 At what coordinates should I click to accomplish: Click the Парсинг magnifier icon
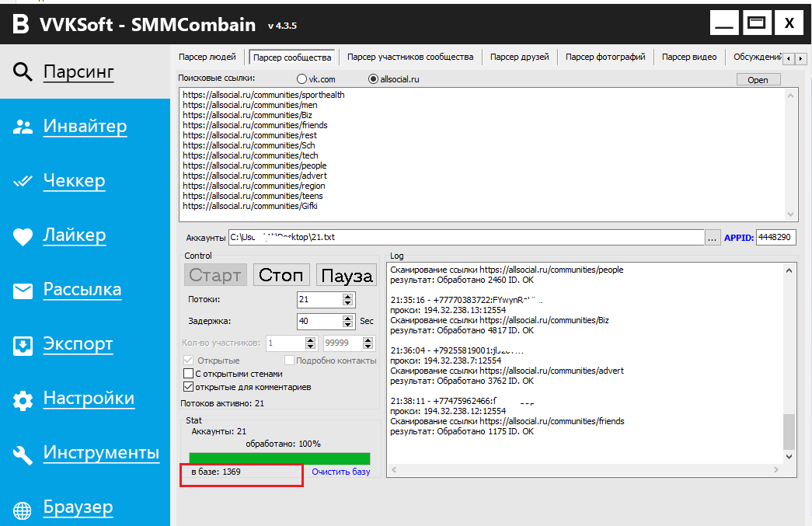(x=23, y=72)
